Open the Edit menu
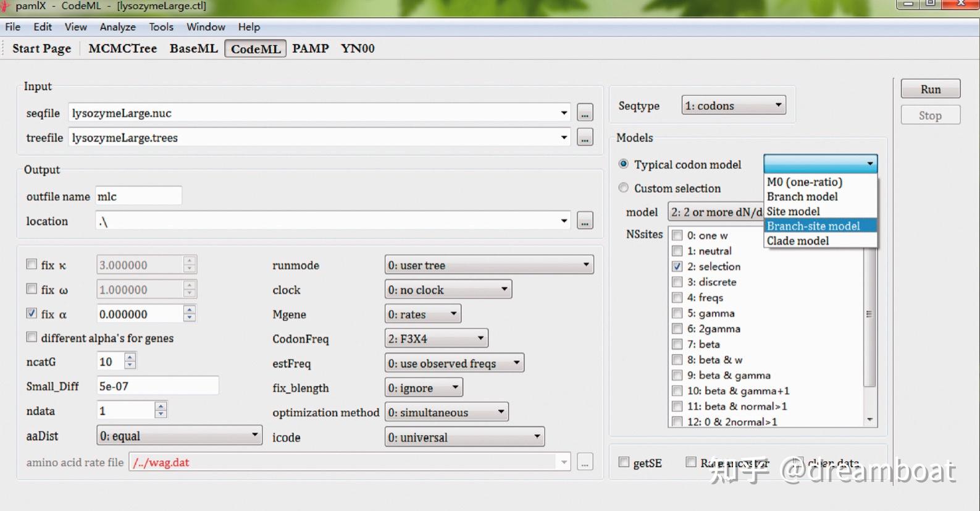Screen dimensions: 980x511 [x=43, y=27]
